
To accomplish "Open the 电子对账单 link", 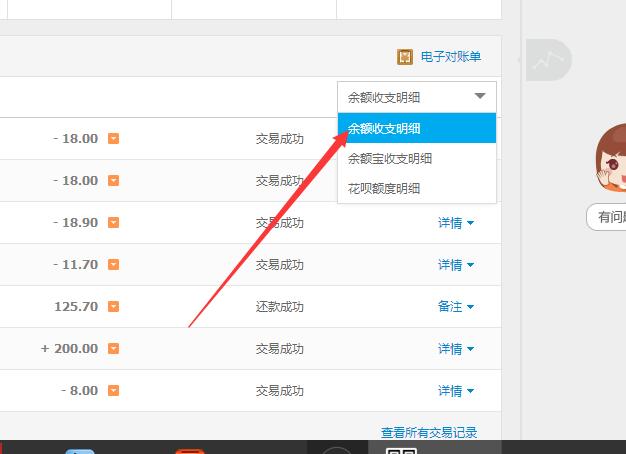I will pos(451,57).
